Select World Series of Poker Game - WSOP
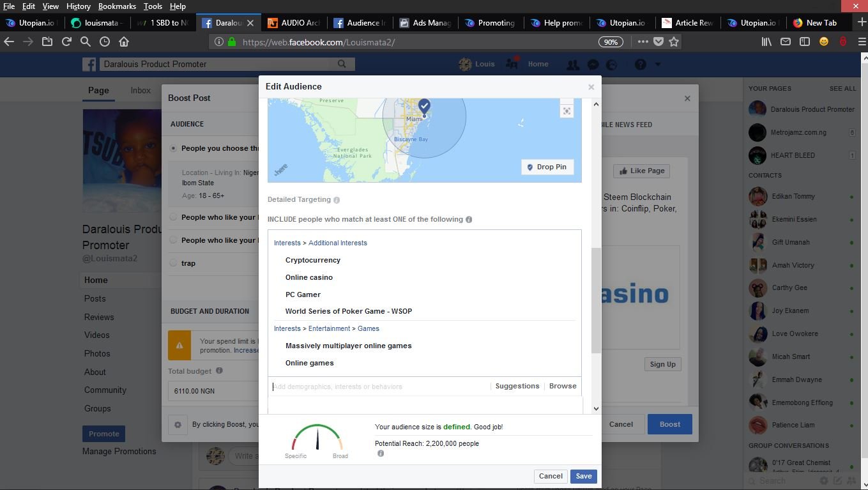Image resolution: width=868 pixels, height=490 pixels. tap(349, 311)
